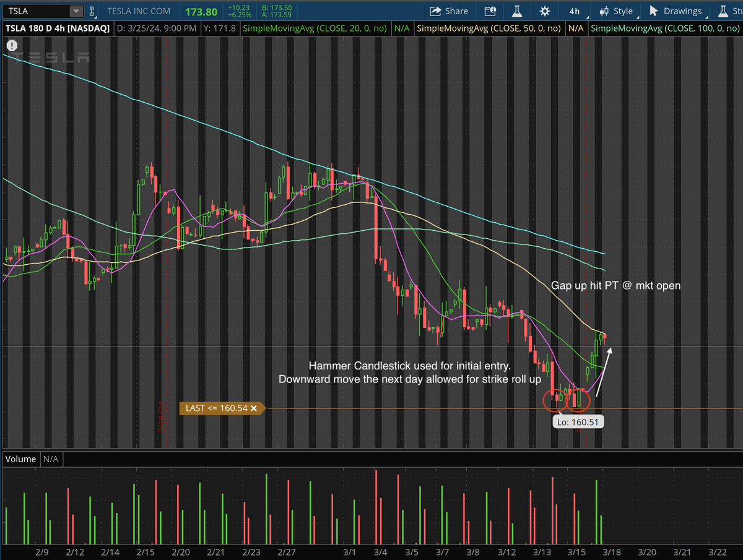Open the 4h timeframe dropdown
Viewport: 743px width, 560px height.
(575, 11)
